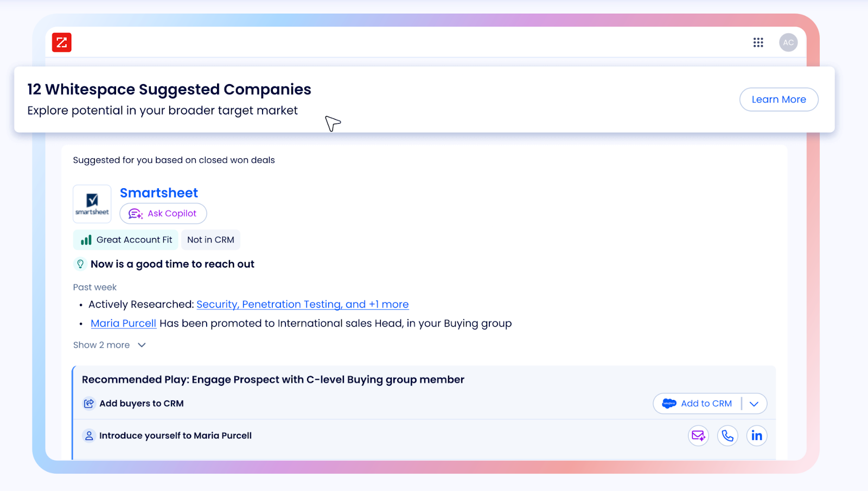The height and width of the screenshot is (491, 868).
Task: Click 'Now is a good time to reach out'
Action: click(173, 264)
